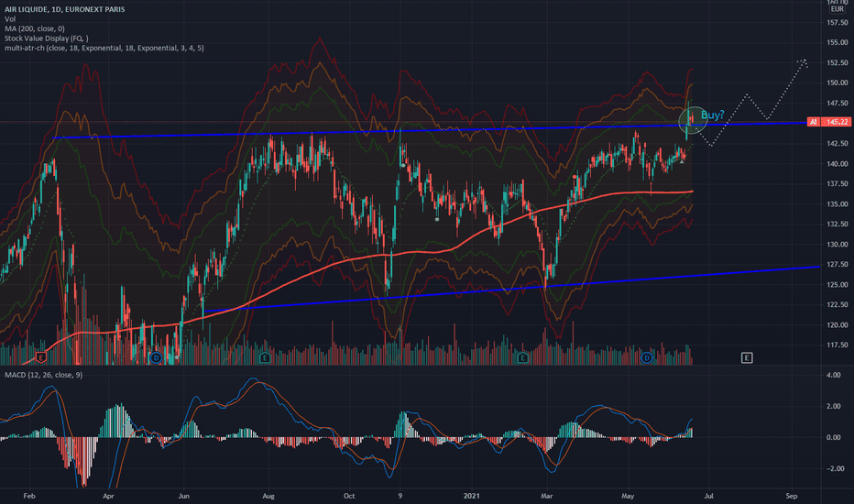The height and width of the screenshot is (504, 854).
Task: Click the Aug date label on the time axis
Action: point(268,496)
